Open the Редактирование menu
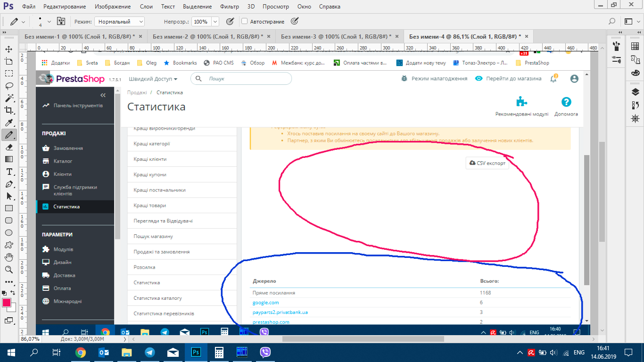 click(65, 7)
